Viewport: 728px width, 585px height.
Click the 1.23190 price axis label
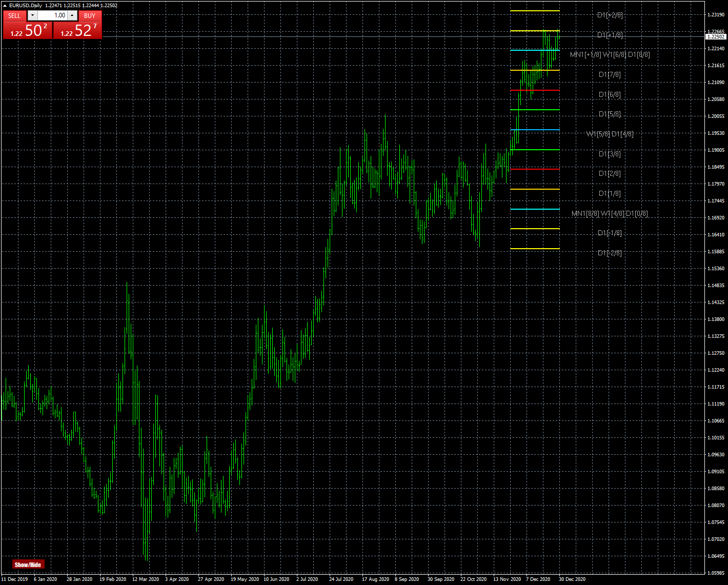pyautogui.click(x=716, y=15)
